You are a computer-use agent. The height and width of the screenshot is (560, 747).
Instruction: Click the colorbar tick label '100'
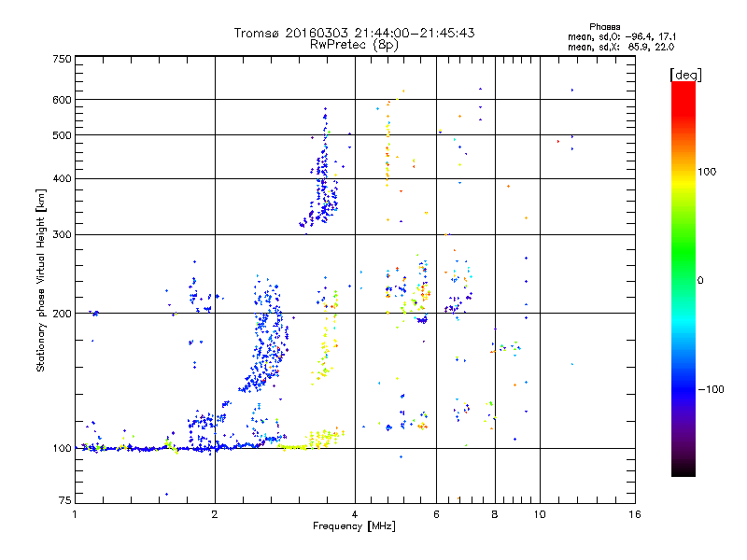pos(707,172)
